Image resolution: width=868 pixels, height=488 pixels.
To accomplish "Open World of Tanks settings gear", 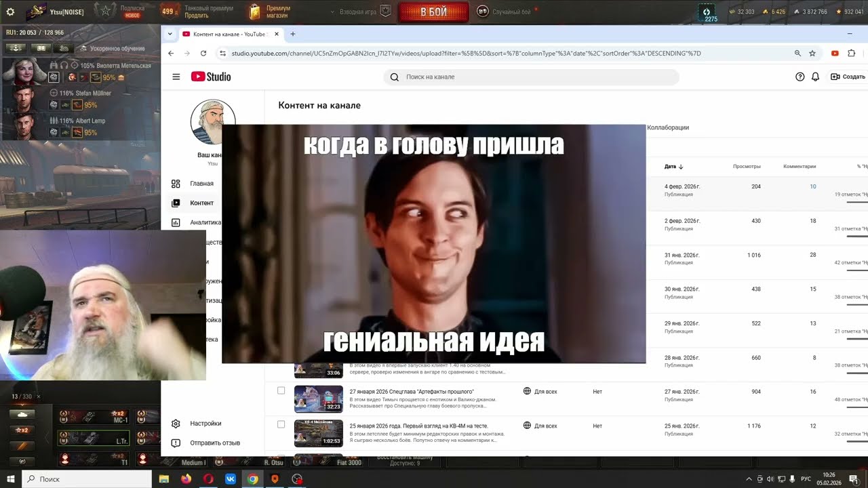I will (x=10, y=12).
